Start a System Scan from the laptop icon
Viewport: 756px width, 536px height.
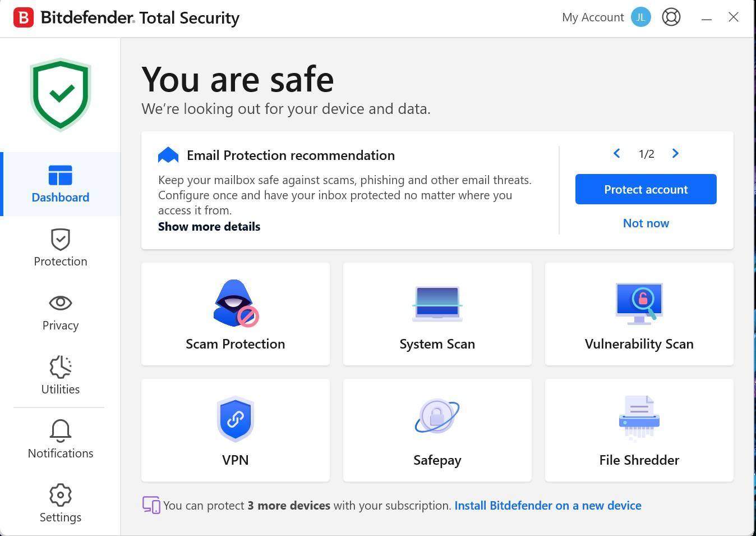click(437, 304)
